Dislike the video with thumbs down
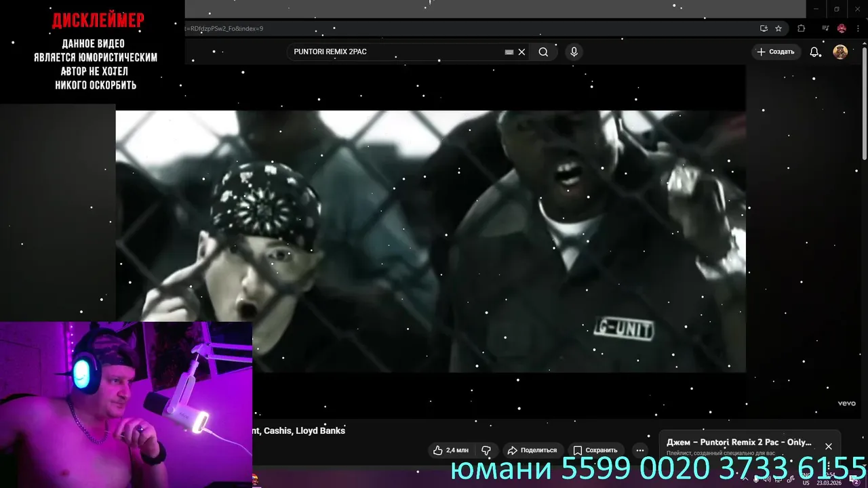The height and width of the screenshot is (488, 868). tap(486, 450)
